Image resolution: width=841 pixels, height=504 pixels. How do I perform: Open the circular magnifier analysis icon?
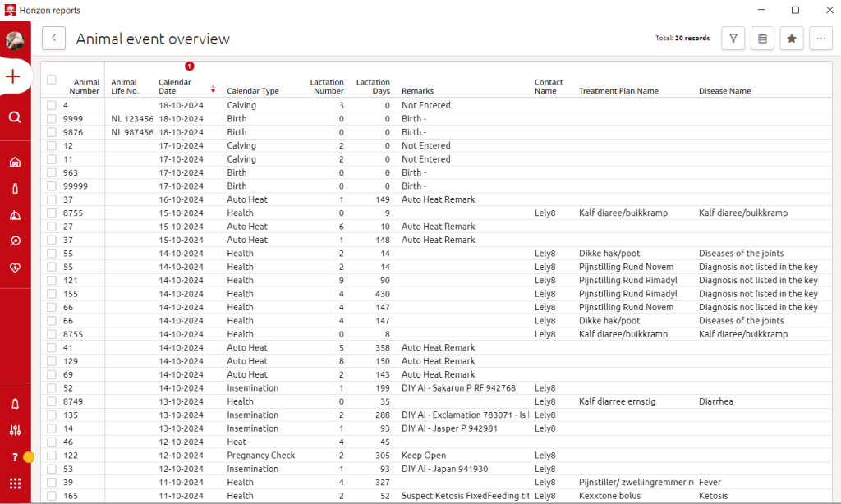(15, 241)
